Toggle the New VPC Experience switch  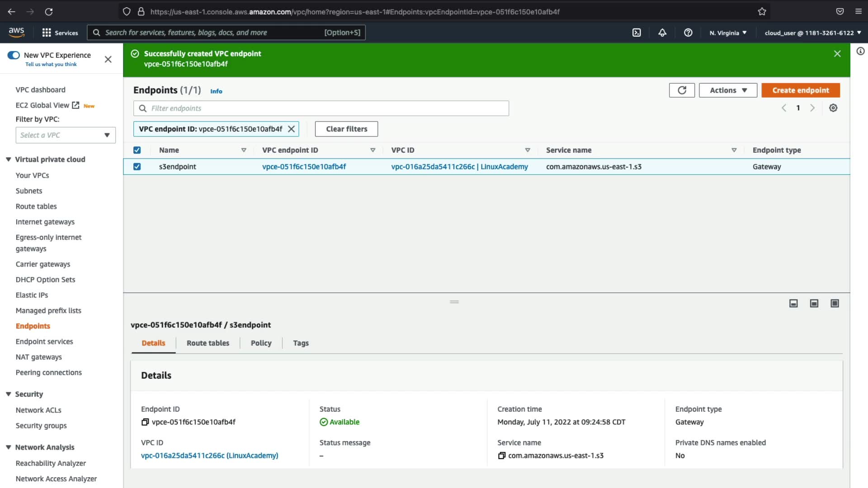pos(14,55)
